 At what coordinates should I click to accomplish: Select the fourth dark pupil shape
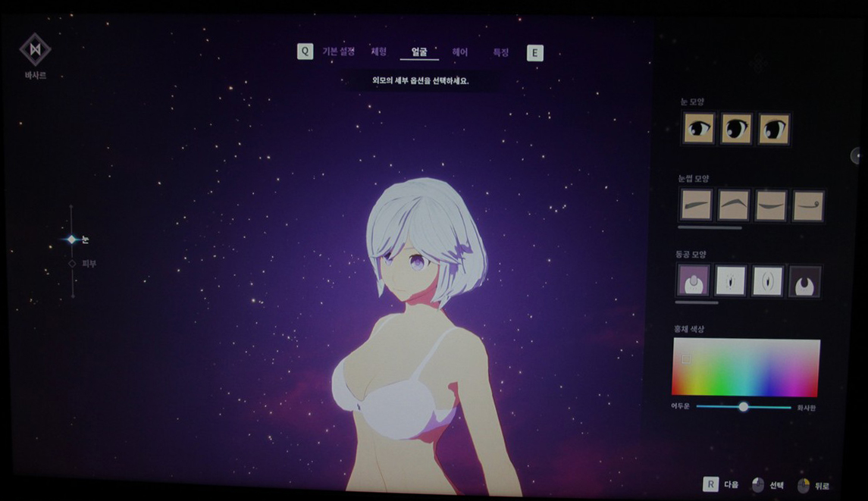[x=805, y=282]
